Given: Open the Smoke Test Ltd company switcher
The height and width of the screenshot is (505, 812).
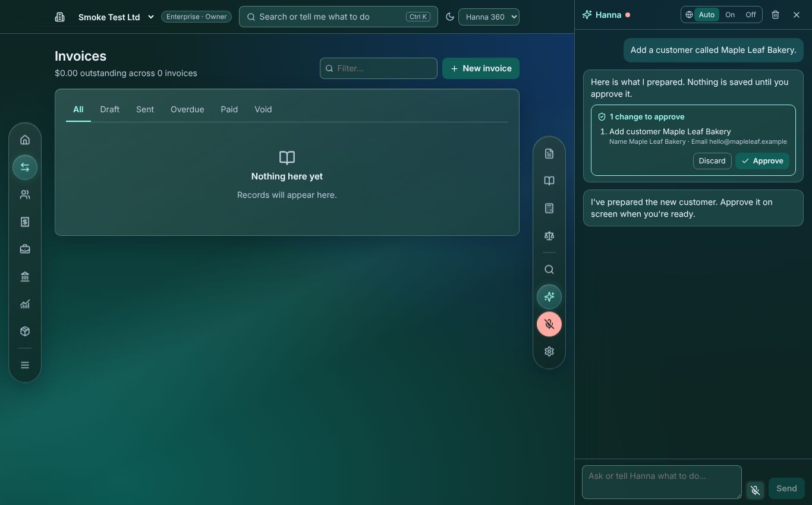Looking at the screenshot, I should click(x=116, y=17).
